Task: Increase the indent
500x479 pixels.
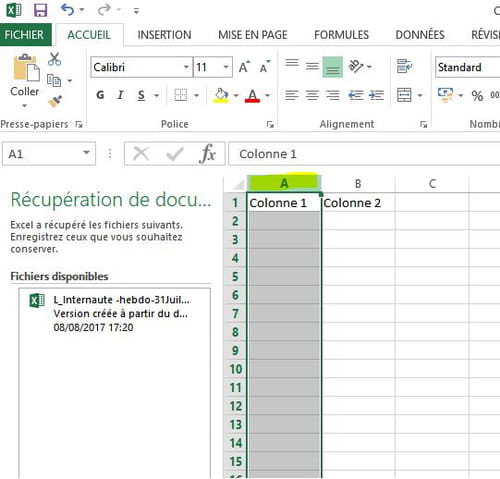Action: tap(376, 95)
